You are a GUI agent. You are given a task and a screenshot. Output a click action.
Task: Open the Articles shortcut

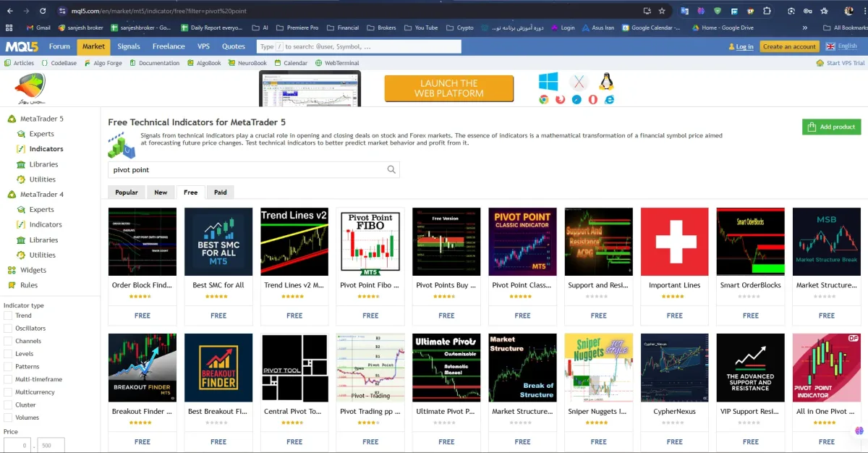pos(19,63)
